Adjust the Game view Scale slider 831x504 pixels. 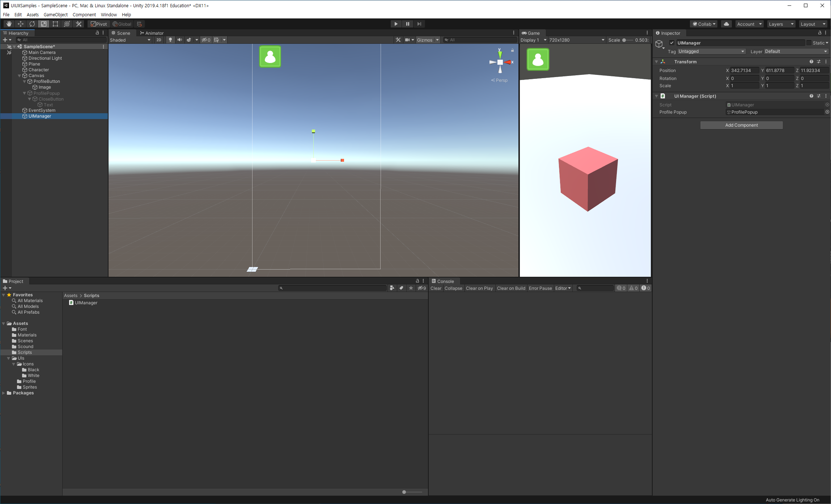[x=624, y=40]
